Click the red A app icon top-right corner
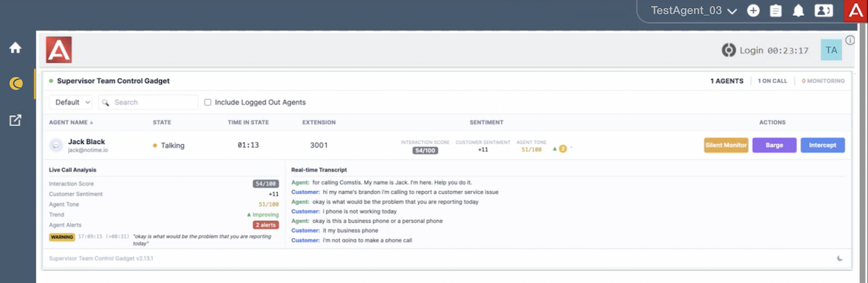 tap(856, 10)
